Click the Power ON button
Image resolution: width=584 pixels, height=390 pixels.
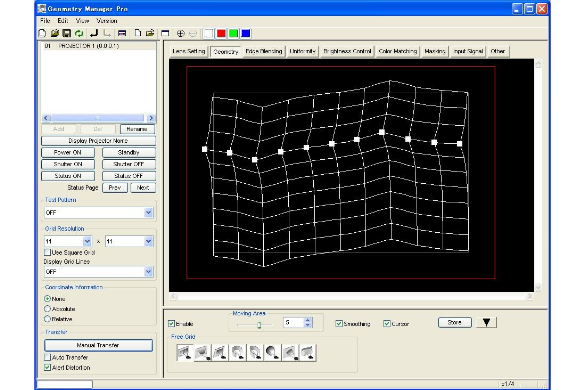pyautogui.click(x=68, y=152)
